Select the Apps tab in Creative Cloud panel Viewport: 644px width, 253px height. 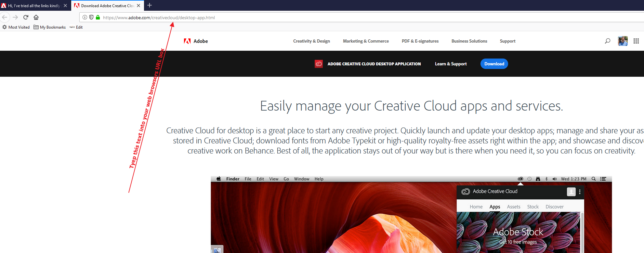495,207
